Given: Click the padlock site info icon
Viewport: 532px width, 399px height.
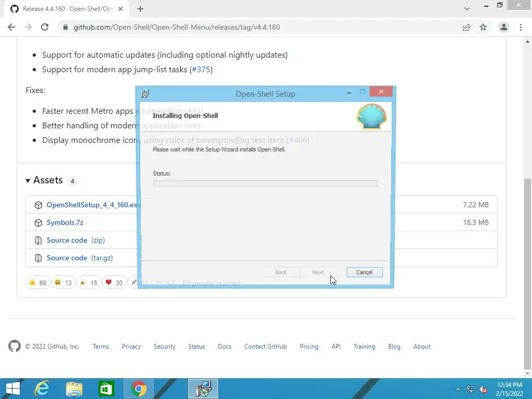Looking at the screenshot, I should [x=65, y=27].
